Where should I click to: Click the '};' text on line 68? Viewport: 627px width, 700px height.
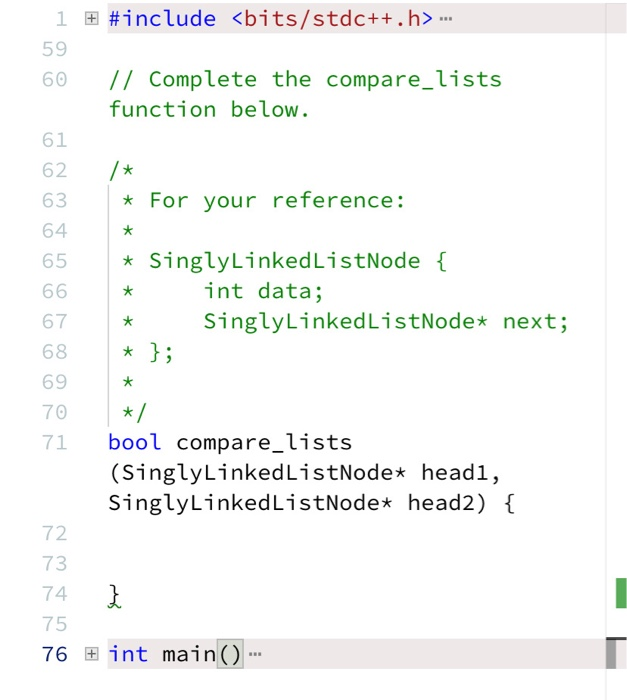coord(161,353)
